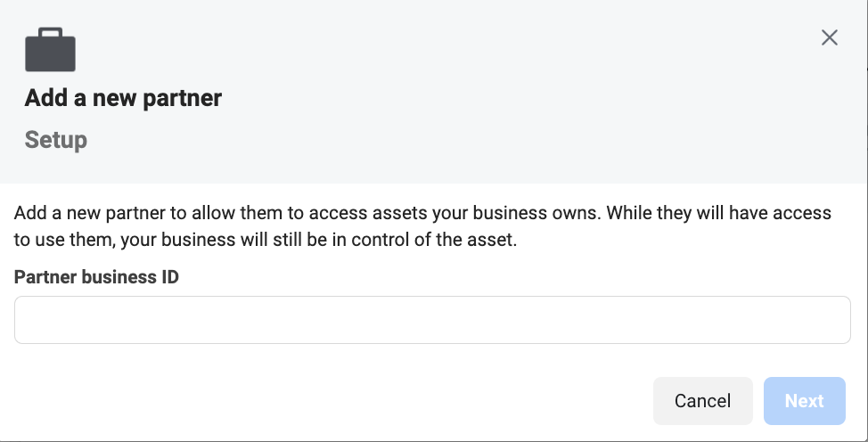Click the description text about accessing business assets
868x442 pixels.
coord(422,226)
